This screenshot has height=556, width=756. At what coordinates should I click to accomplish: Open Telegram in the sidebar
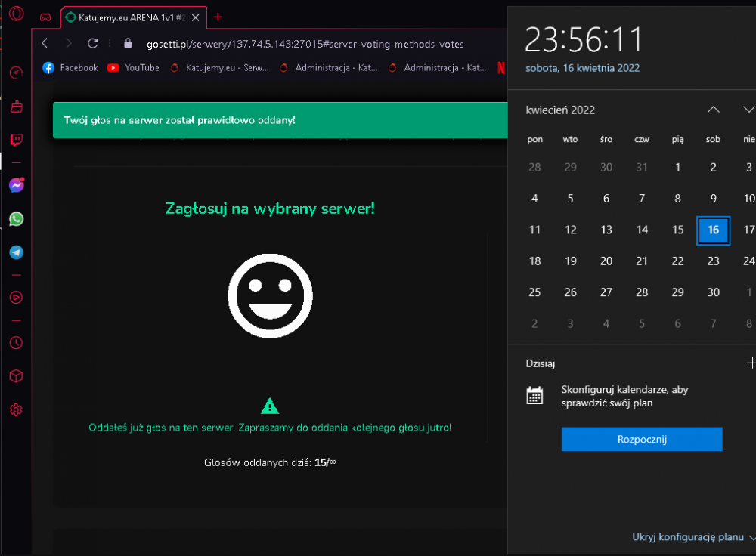click(16, 252)
